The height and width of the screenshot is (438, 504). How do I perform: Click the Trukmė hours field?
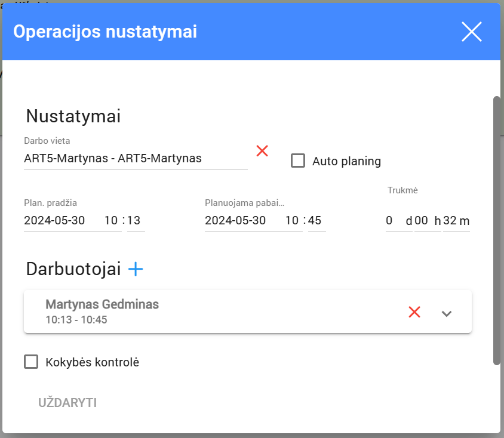pyautogui.click(x=422, y=221)
